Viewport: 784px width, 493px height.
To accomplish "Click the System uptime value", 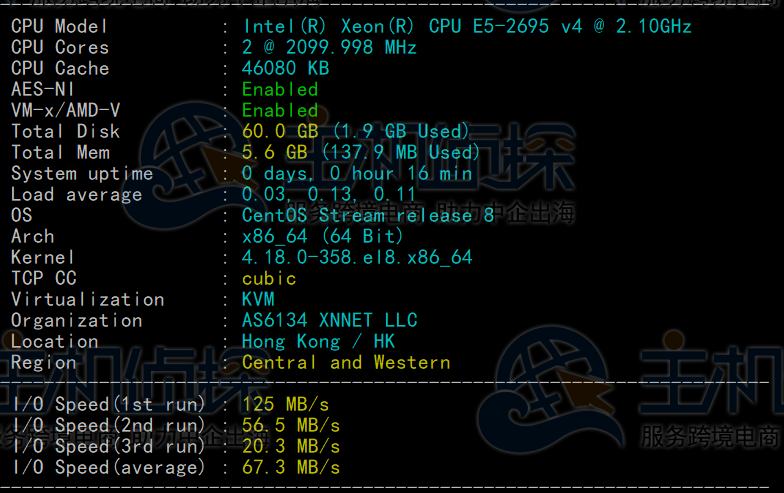I will tap(357, 174).
